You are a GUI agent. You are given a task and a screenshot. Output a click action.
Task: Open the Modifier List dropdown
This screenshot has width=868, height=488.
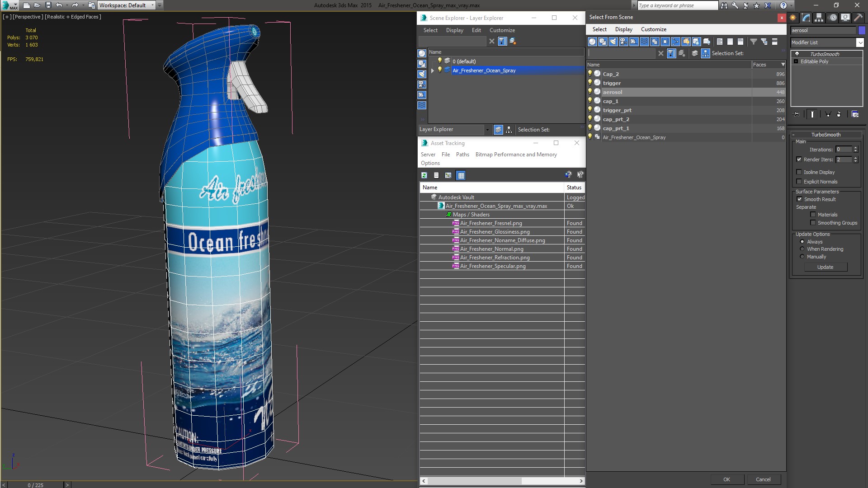pos(859,42)
